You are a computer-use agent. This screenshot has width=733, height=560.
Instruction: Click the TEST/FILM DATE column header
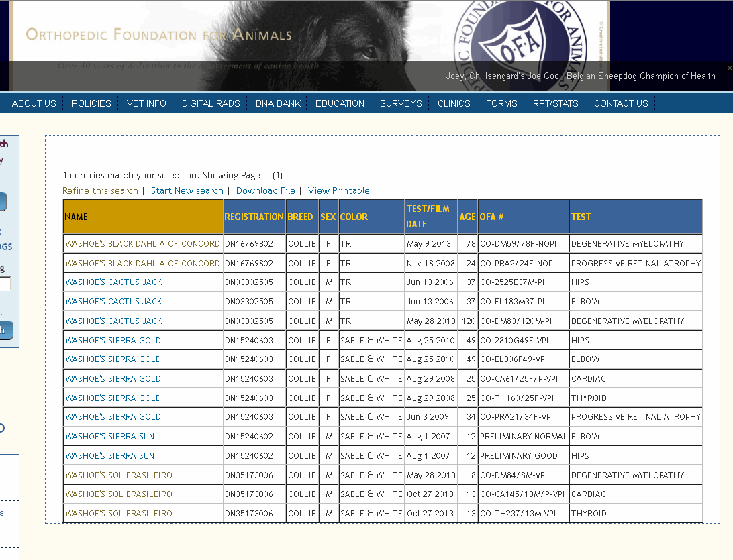[428, 217]
